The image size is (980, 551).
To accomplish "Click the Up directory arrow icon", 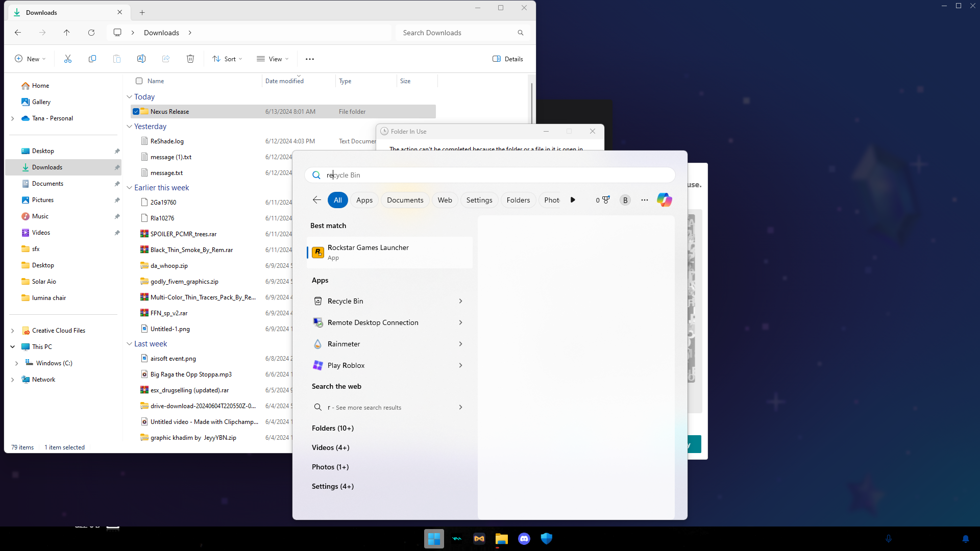I will 67,33.
